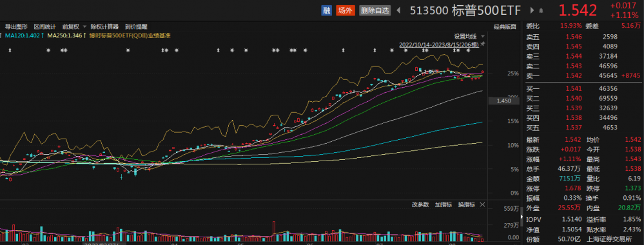Click the orange 场外 badge
This screenshot has height=245, width=644.
tap(345, 11)
